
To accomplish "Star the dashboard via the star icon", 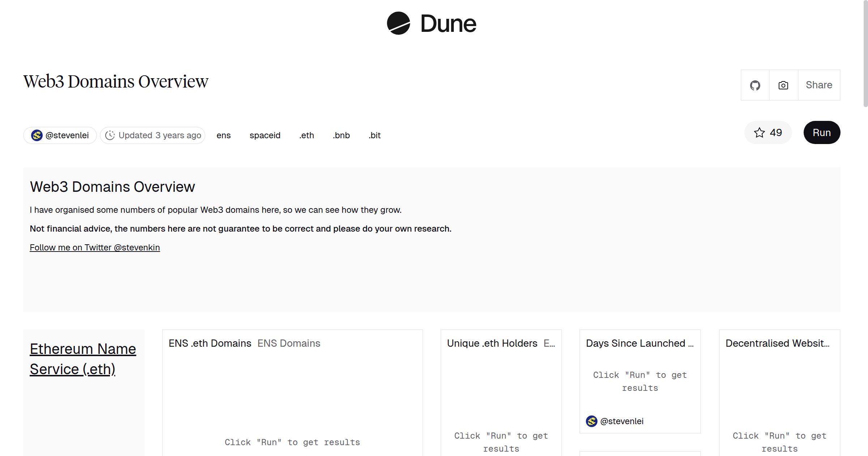I will click(760, 132).
